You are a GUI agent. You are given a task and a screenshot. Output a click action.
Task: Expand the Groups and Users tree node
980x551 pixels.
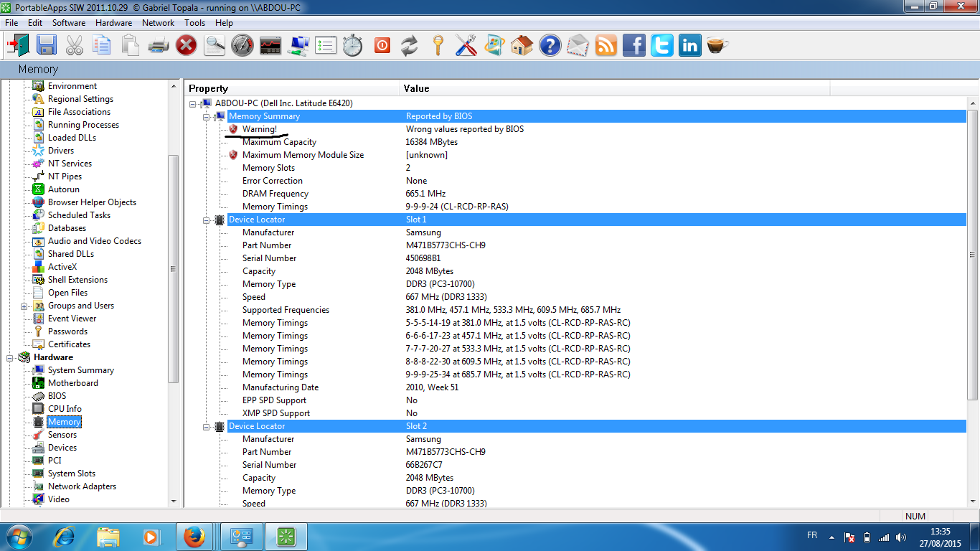point(24,306)
